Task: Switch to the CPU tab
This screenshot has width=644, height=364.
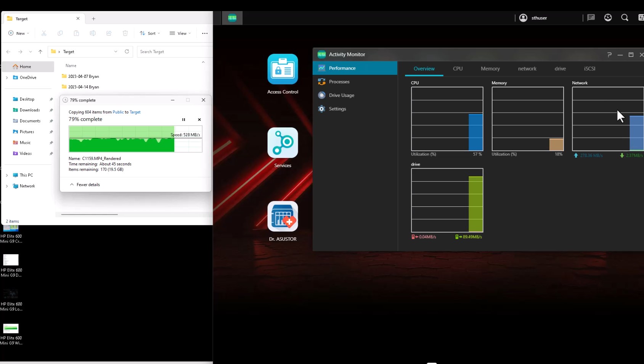Action: point(458,69)
